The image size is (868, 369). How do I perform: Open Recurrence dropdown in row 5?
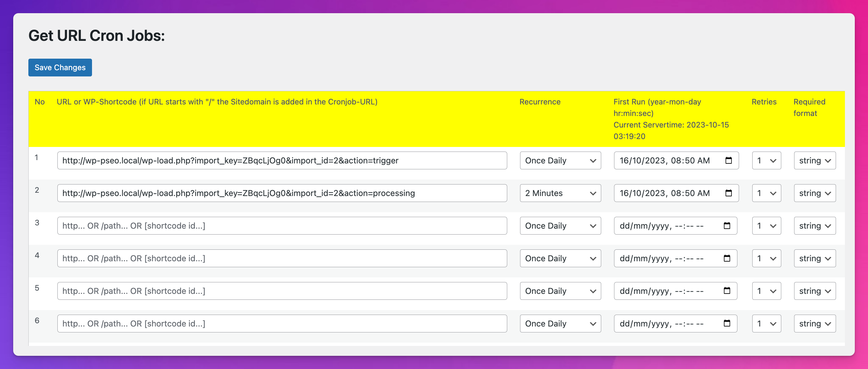[x=560, y=291]
